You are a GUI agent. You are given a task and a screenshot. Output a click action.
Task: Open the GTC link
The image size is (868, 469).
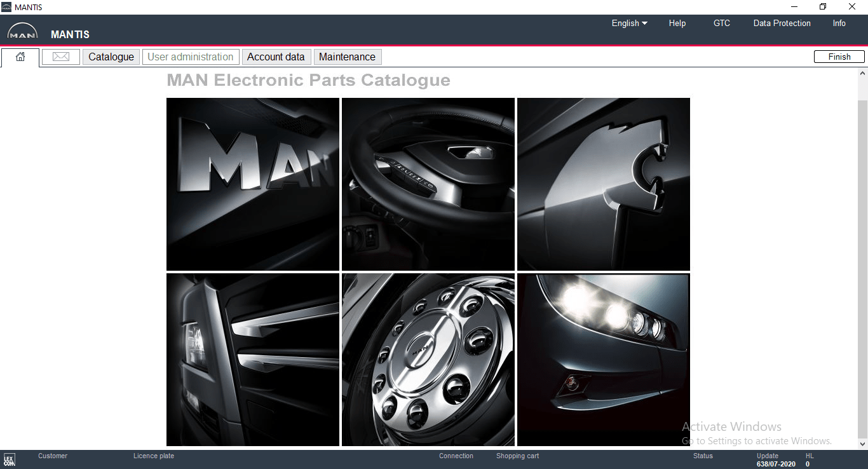tap(722, 23)
